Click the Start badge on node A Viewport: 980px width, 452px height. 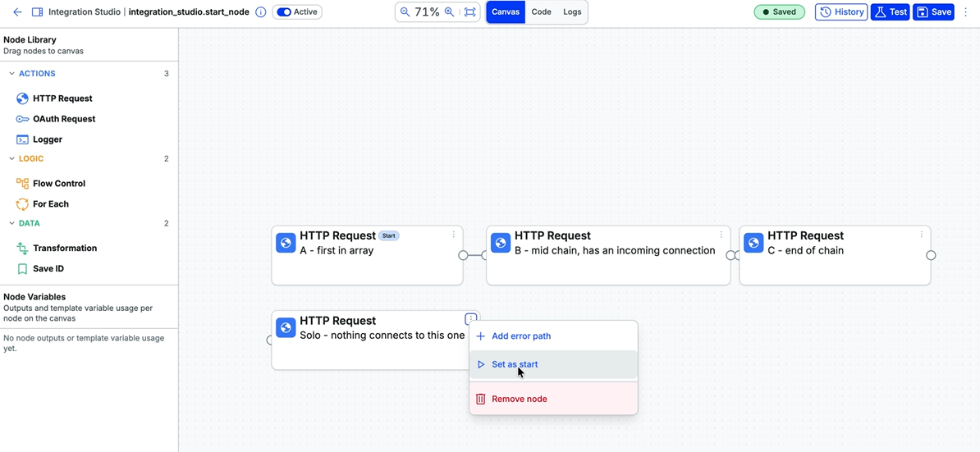[389, 236]
